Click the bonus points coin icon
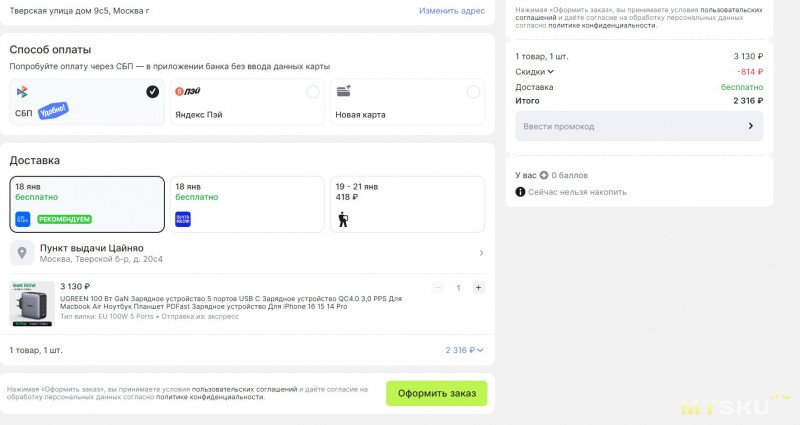The image size is (800, 425). pos(543,175)
